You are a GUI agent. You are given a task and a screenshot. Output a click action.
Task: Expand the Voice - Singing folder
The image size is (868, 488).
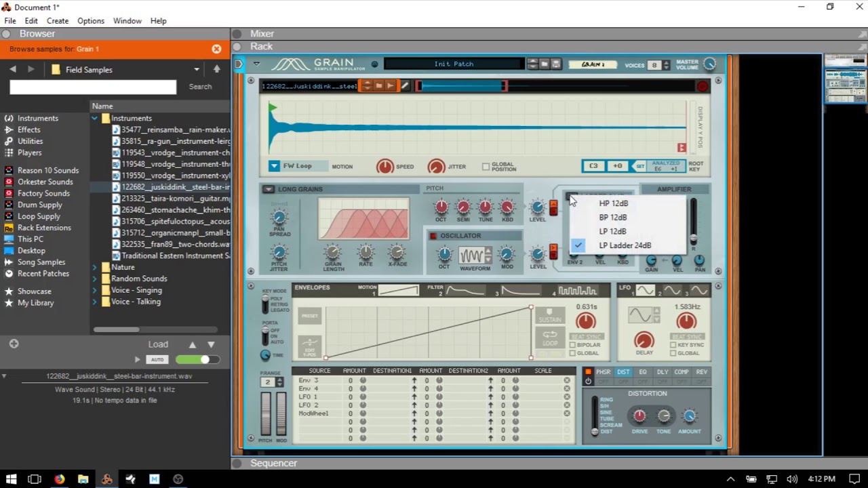(x=95, y=290)
